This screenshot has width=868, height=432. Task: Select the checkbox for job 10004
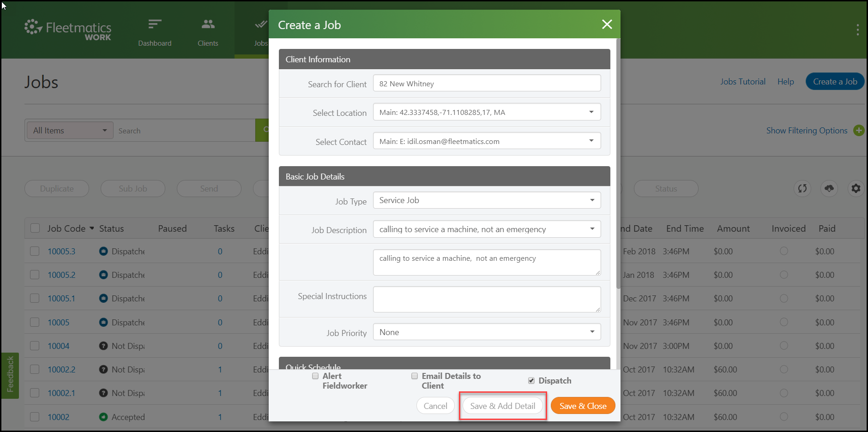pos(35,346)
